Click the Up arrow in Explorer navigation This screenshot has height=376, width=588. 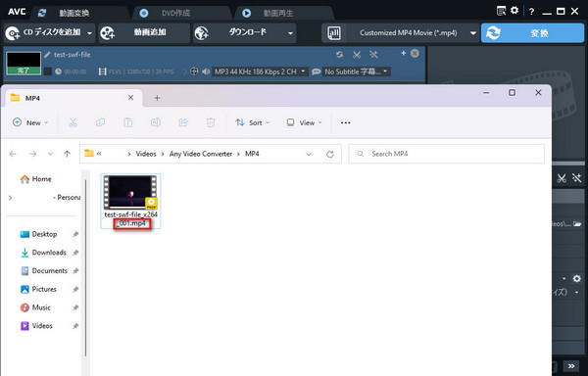[67, 154]
